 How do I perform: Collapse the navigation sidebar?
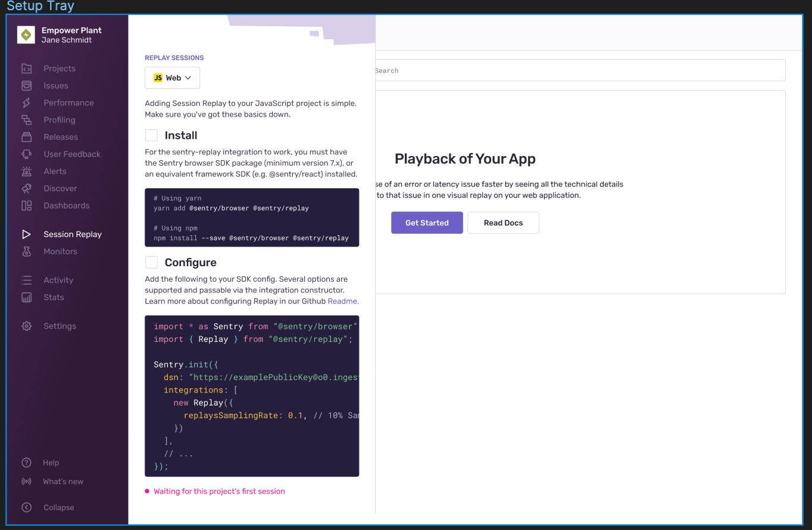(58, 507)
